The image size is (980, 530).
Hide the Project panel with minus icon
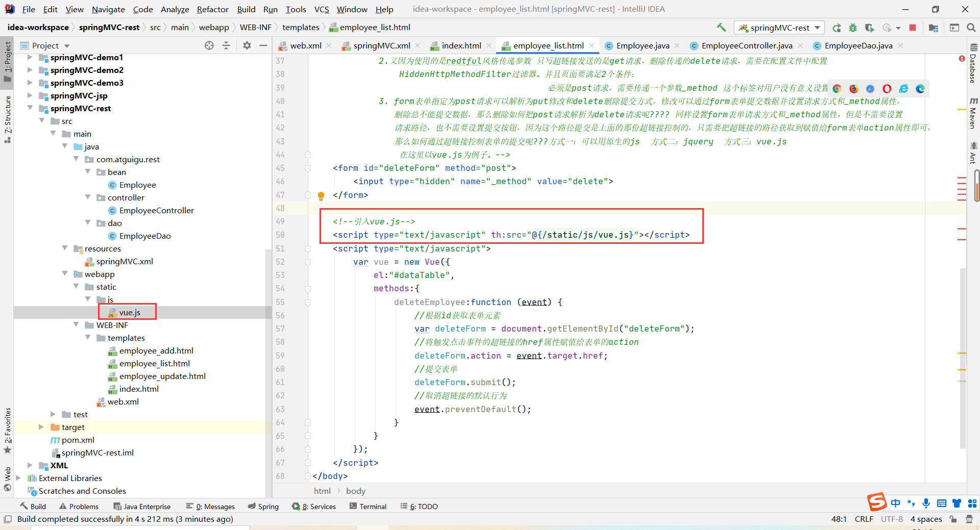263,45
